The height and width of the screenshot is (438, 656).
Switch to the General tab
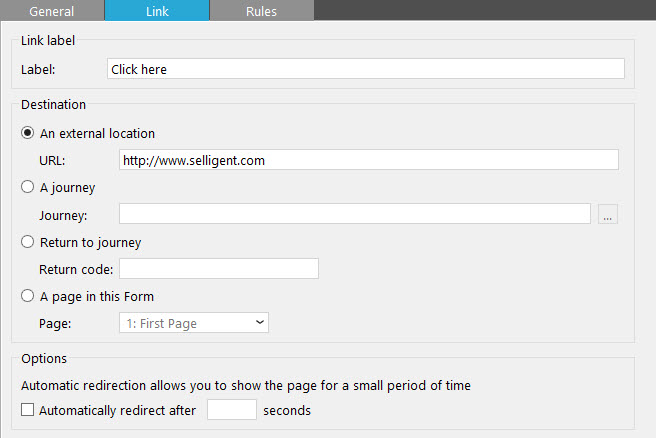tap(52, 11)
